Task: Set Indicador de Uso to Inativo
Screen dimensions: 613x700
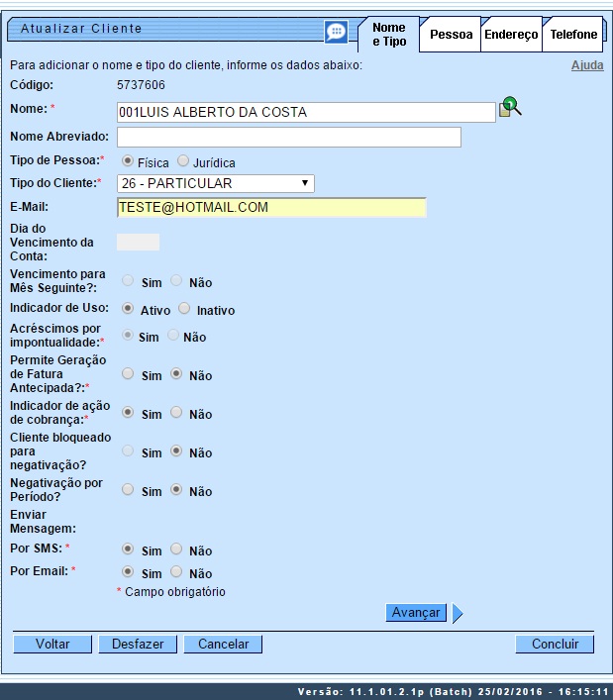Action: point(183,309)
